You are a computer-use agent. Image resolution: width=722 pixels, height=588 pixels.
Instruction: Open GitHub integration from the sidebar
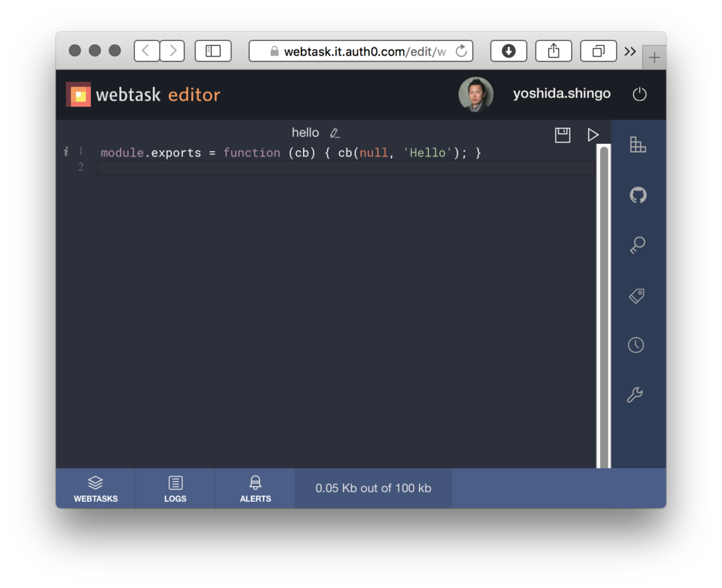[637, 195]
